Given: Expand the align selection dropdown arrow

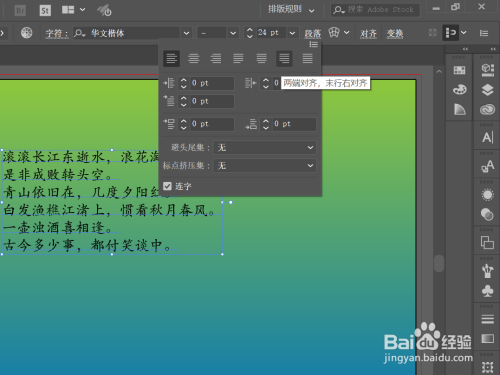Looking at the screenshot, I should [x=464, y=33].
